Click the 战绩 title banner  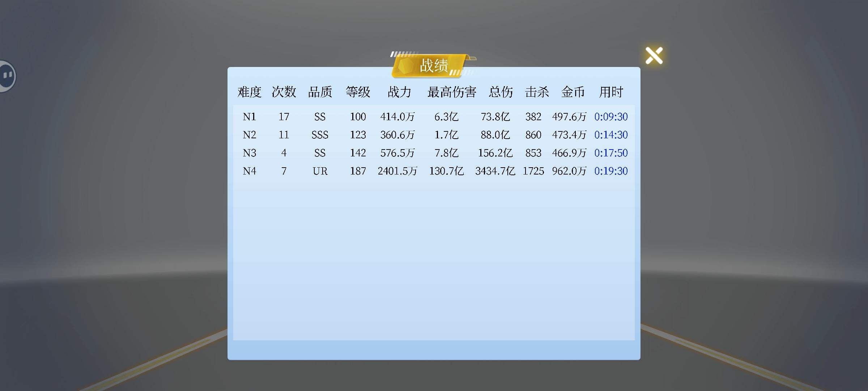[x=434, y=66]
